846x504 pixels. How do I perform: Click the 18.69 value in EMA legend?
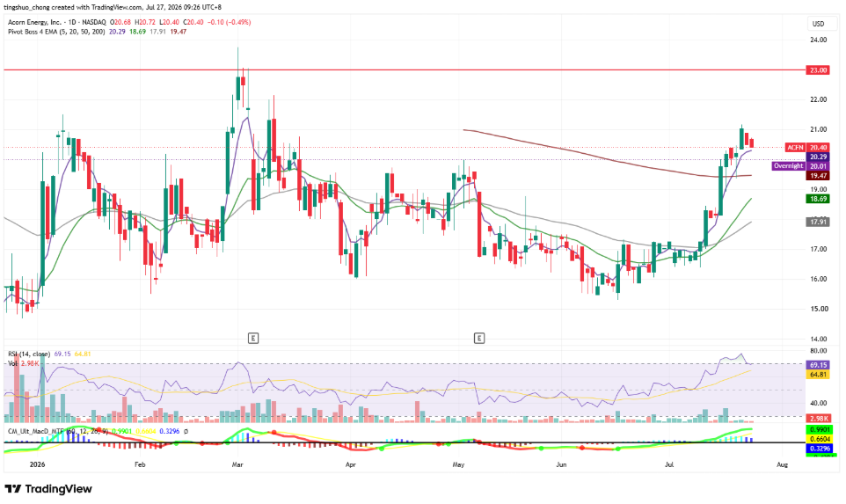(137, 32)
